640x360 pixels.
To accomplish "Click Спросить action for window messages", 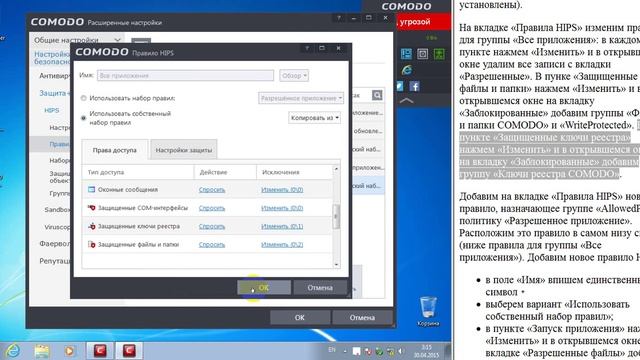I will [x=212, y=189].
